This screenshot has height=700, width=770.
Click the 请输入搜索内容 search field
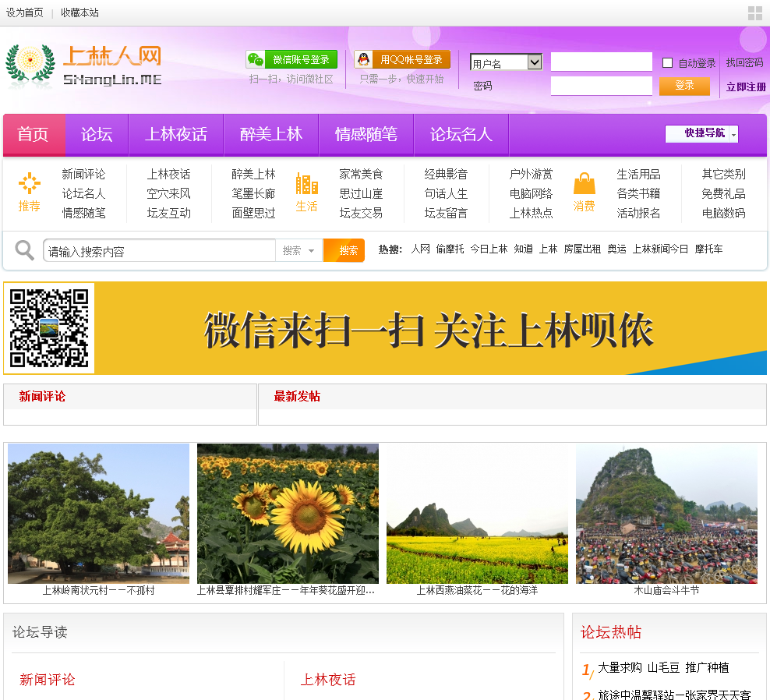160,250
